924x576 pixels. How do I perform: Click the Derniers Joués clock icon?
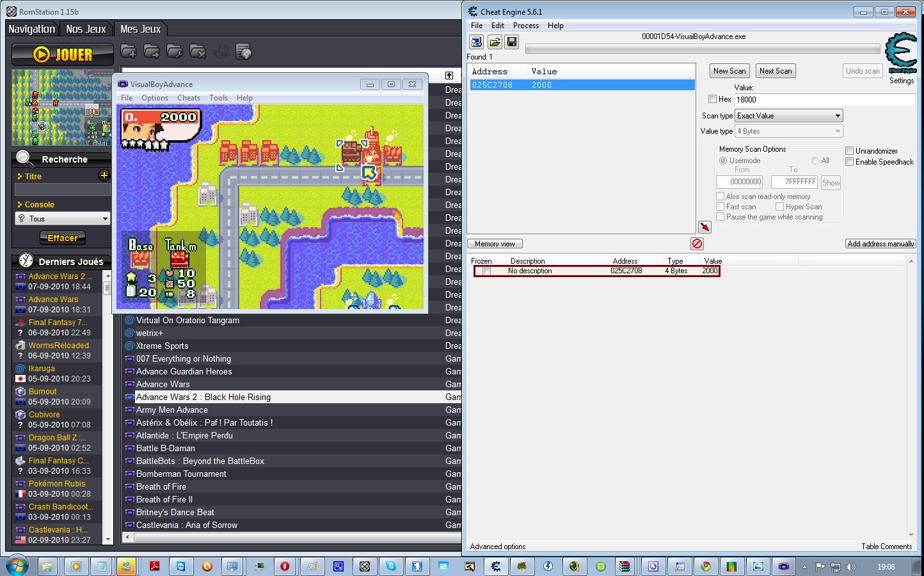26,260
